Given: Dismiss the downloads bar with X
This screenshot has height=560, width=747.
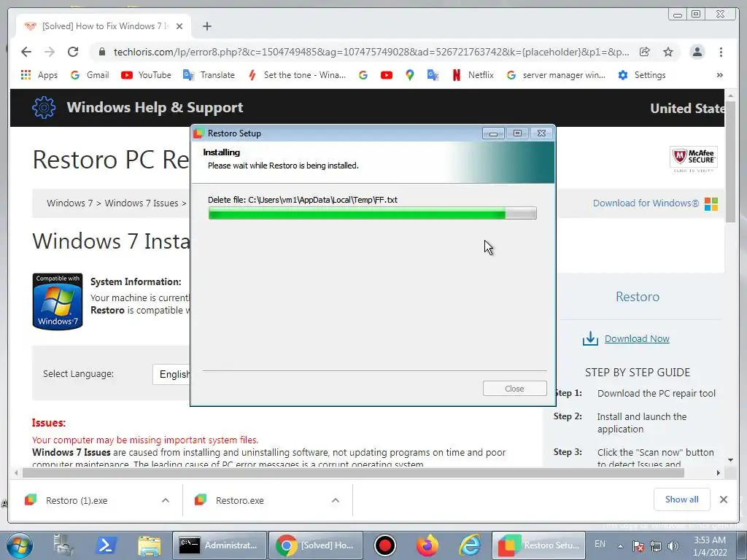Looking at the screenshot, I should click(724, 499).
